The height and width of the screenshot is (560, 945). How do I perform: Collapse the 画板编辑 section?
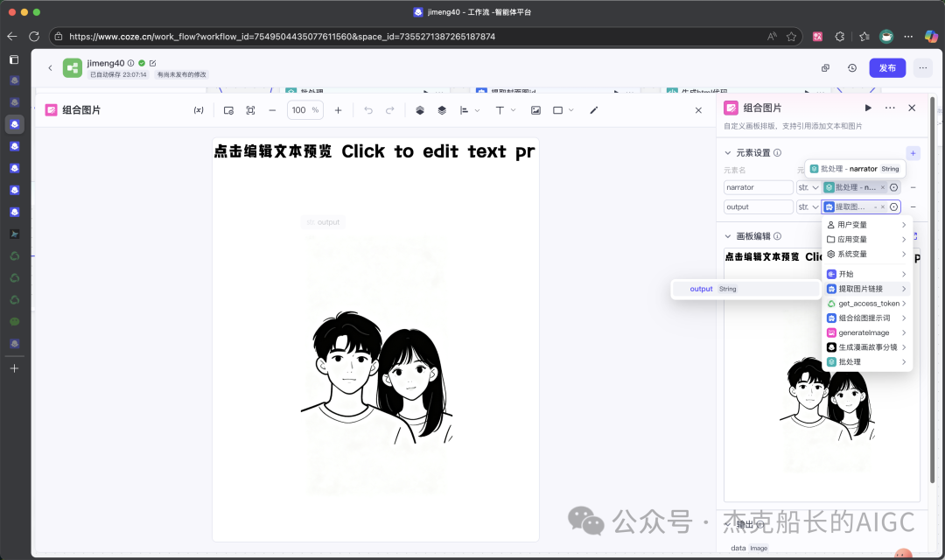[727, 236]
